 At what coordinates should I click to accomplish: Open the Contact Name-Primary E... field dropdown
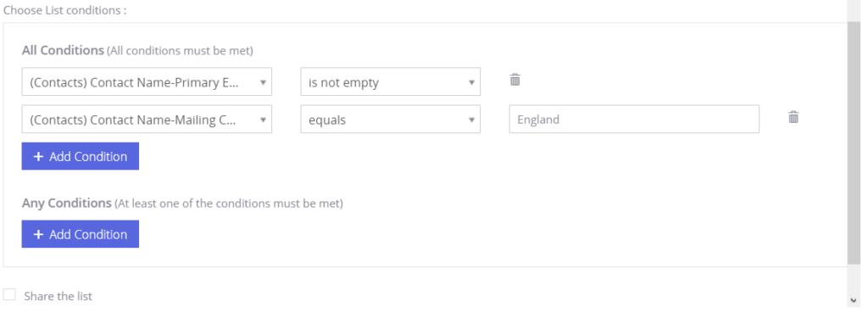click(x=147, y=81)
